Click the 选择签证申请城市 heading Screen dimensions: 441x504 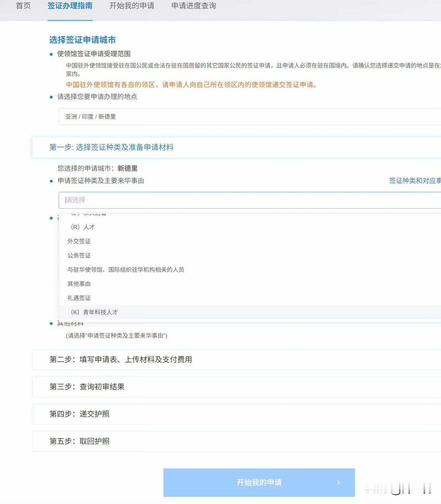click(x=82, y=40)
